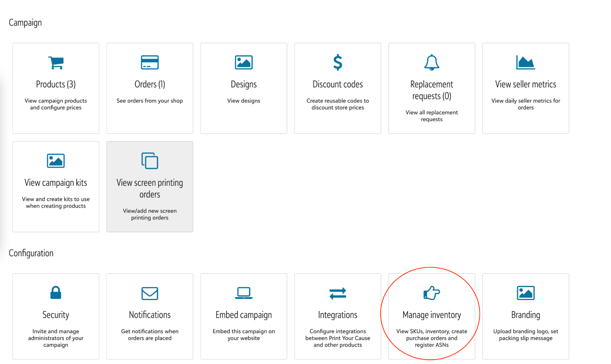Click the picture icon on the Branding card
This screenshot has height=364, width=611.
(x=525, y=293)
